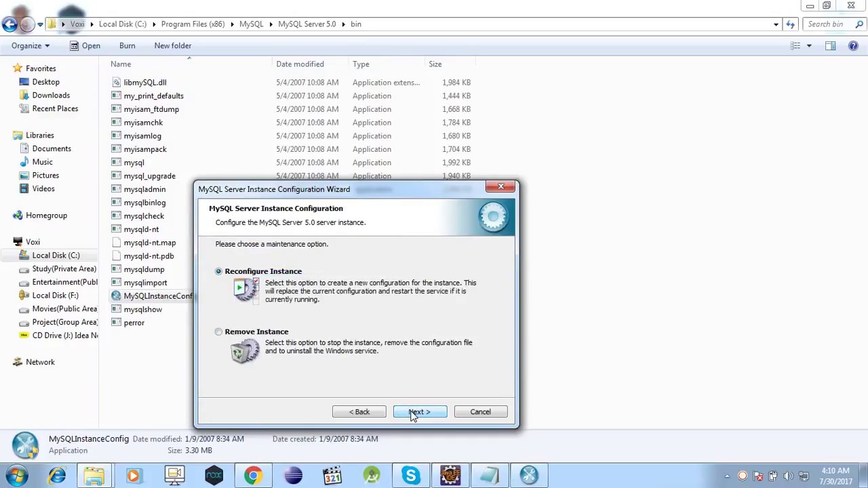
Task: Launch Internet Explorer from taskbar
Action: pos(57,476)
